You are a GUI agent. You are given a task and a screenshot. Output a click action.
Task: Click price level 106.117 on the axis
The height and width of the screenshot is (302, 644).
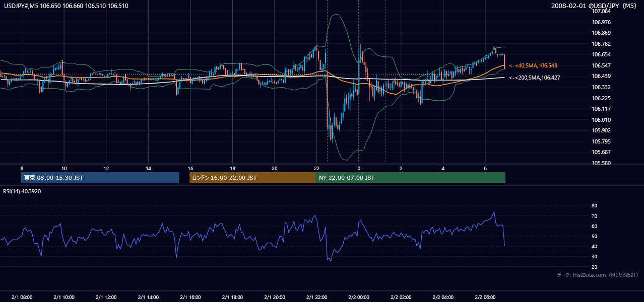tap(601, 109)
